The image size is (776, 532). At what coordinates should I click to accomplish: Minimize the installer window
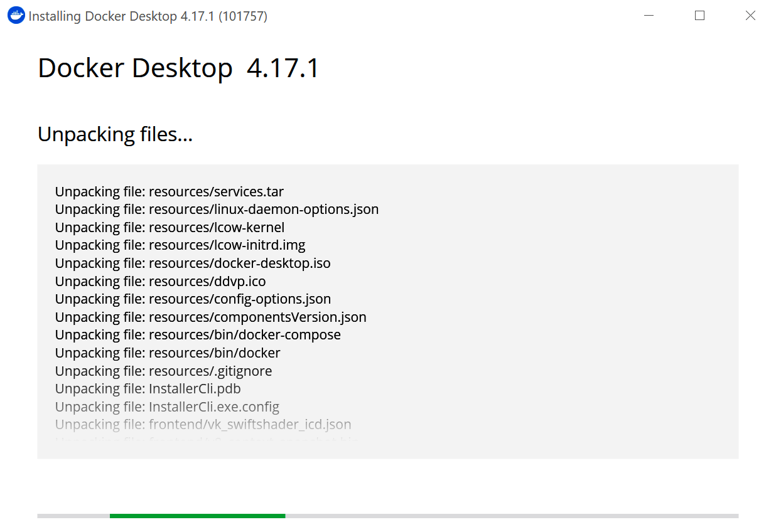coord(649,15)
